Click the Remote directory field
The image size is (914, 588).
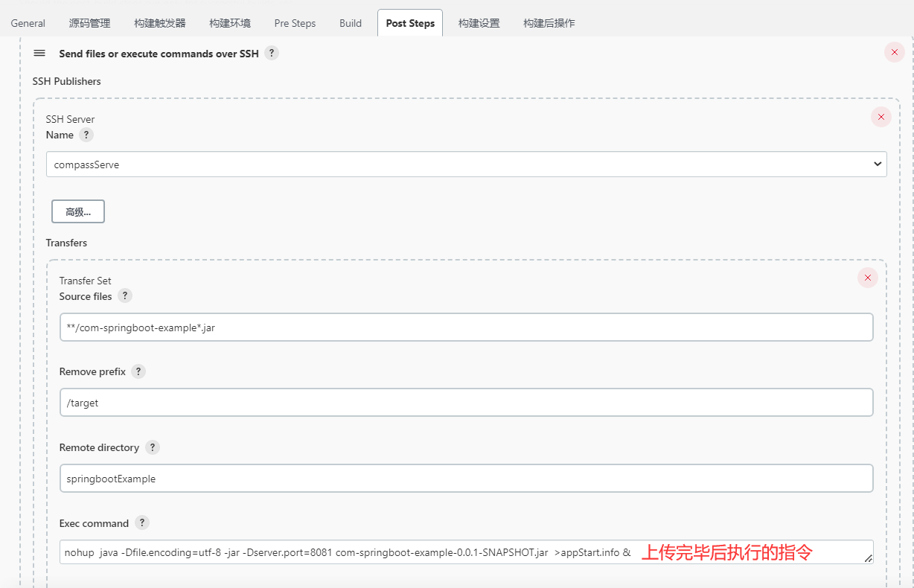(x=466, y=479)
